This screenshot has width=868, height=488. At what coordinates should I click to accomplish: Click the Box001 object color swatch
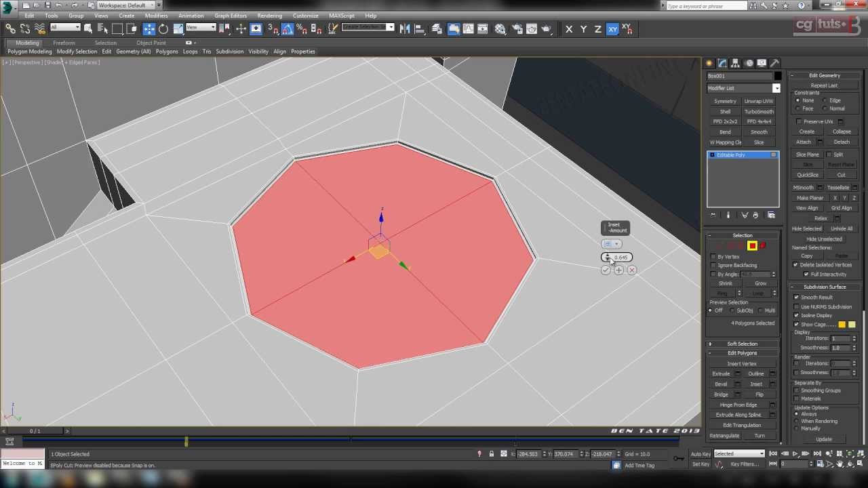[778, 76]
